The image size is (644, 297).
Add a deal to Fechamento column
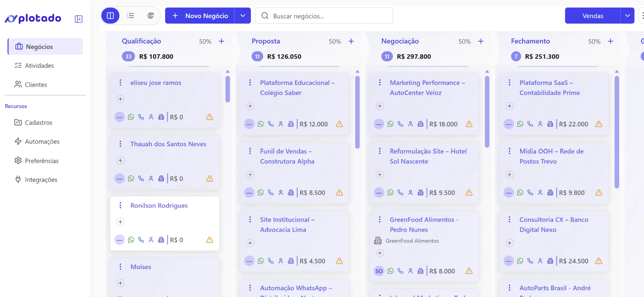610,41
